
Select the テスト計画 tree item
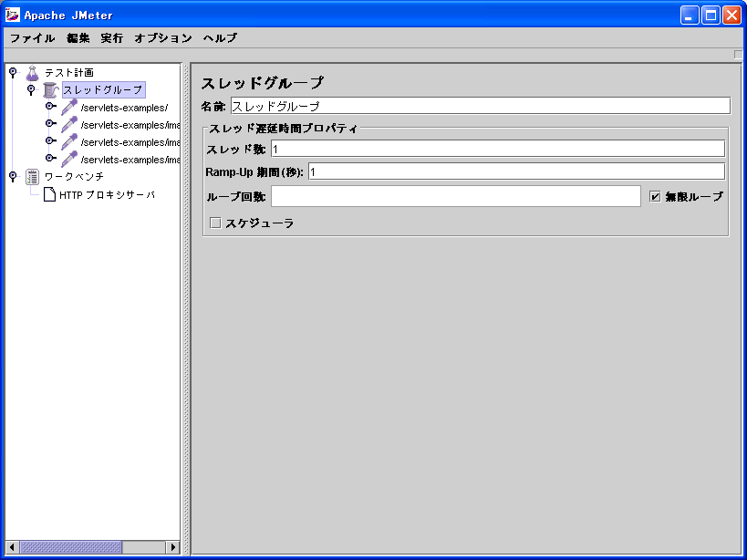(x=69, y=73)
